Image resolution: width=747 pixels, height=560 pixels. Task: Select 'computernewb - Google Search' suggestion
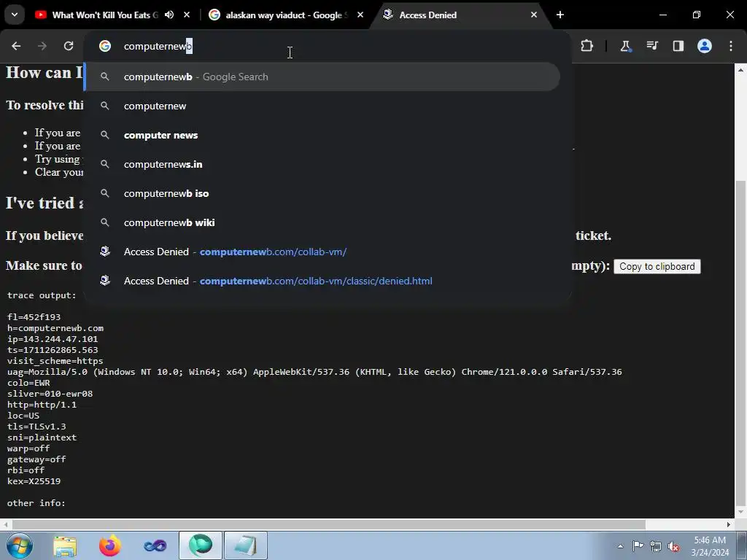click(322, 77)
